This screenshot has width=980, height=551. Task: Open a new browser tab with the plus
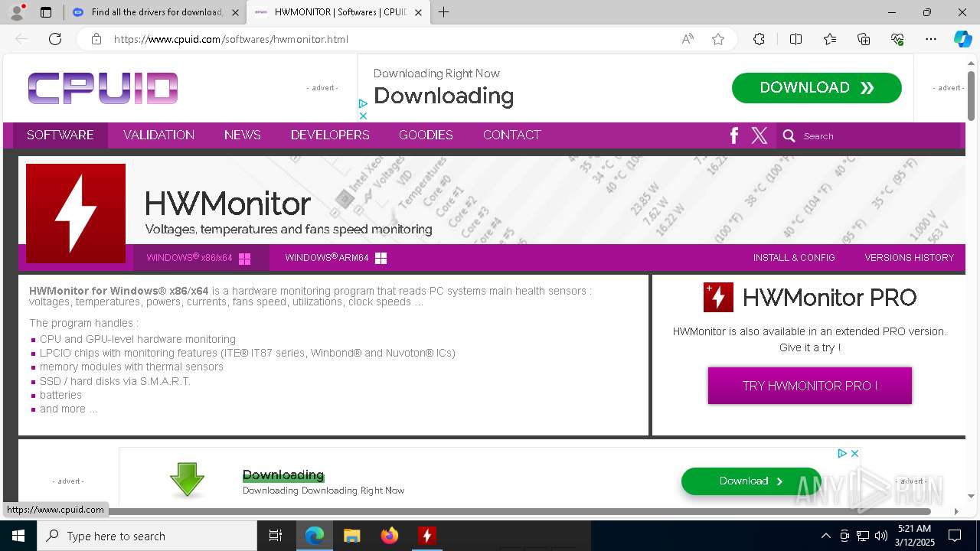444,12
